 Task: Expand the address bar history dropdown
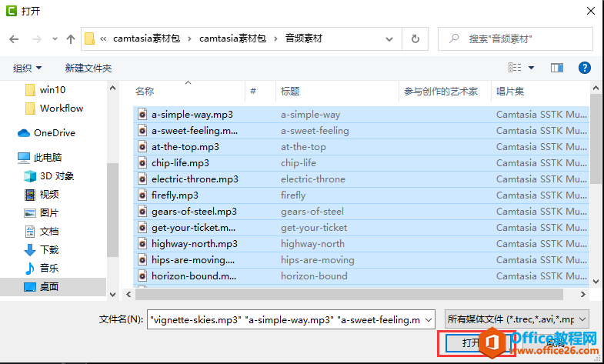point(389,39)
